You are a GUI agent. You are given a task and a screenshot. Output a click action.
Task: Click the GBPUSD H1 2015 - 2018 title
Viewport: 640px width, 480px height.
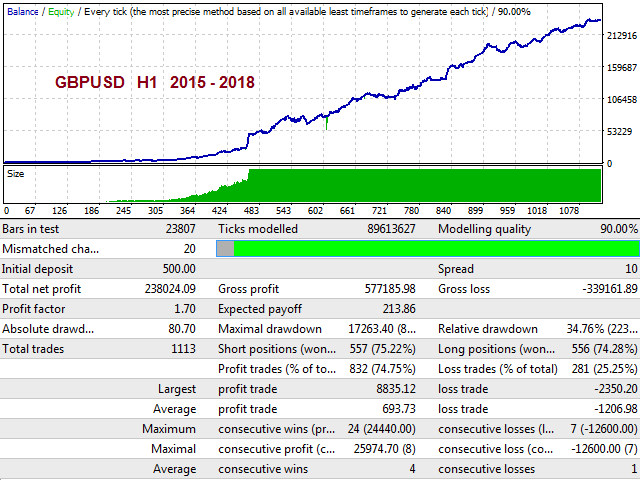click(x=155, y=82)
